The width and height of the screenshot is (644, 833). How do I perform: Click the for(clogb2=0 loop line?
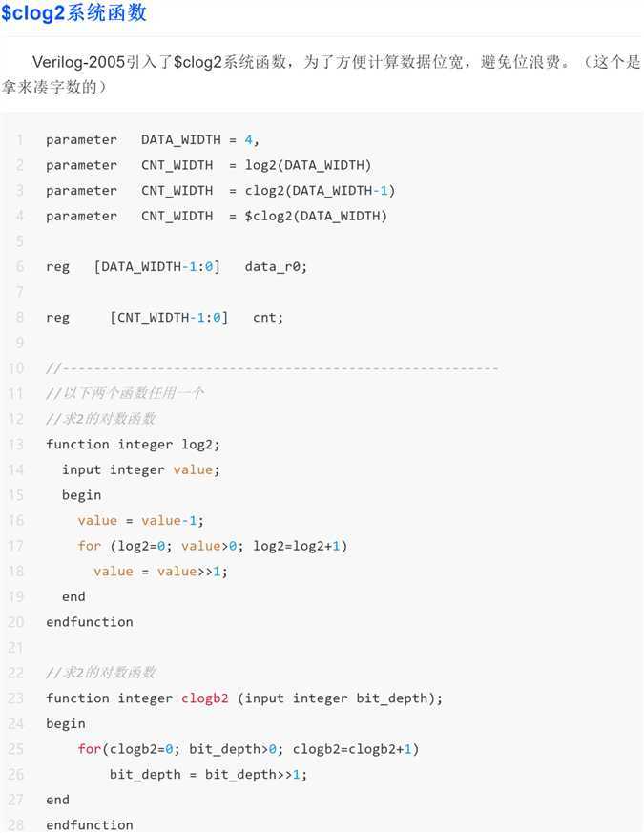click(248, 749)
